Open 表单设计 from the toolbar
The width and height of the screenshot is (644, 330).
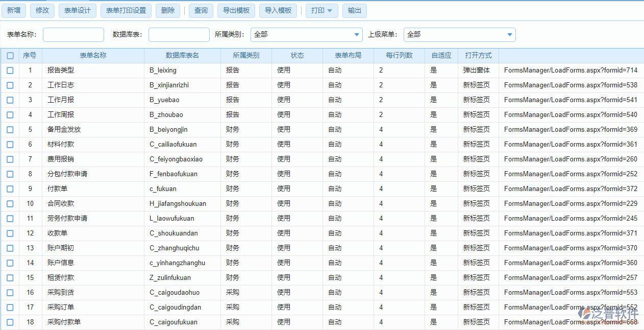(77, 11)
